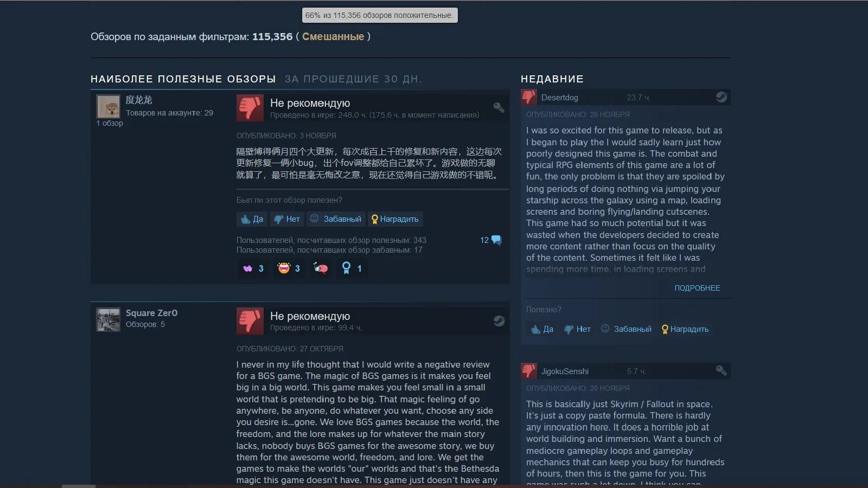868x488 pixels.
Task: Click Наградить under Desertdog's review
Action: pos(685,329)
